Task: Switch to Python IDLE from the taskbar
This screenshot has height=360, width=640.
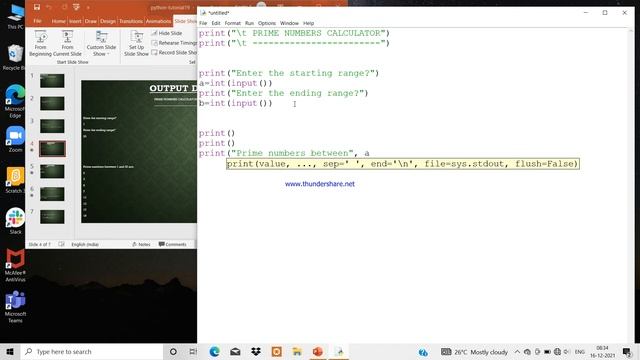Action: pyautogui.click(x=339, y=351)
